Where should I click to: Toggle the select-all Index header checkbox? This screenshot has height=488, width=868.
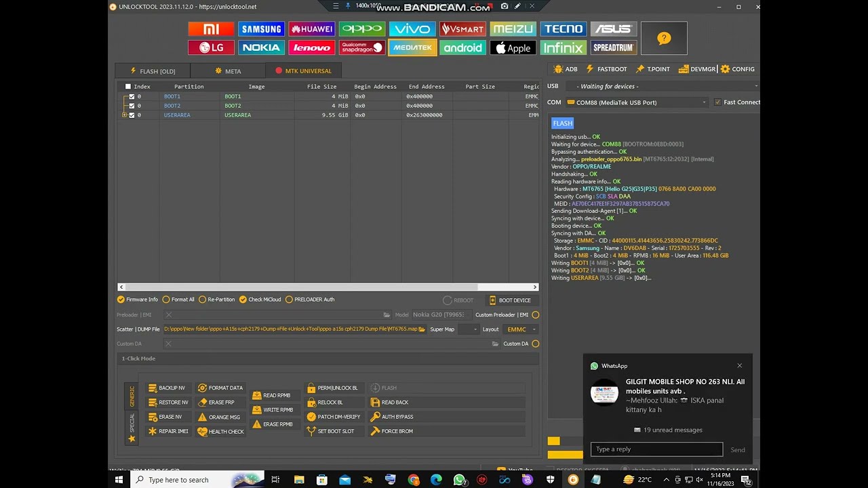click(x=127, y=87)
